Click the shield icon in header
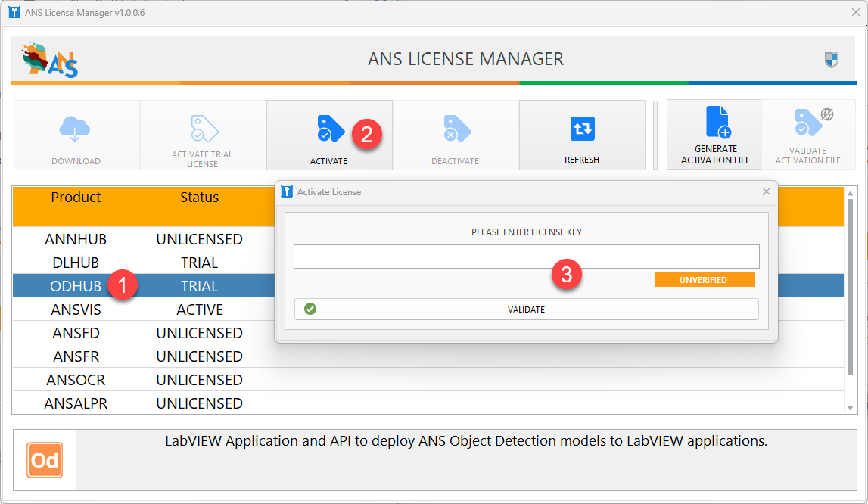The width and height of the screenshot is (868, 504). click(x=831, y=60)
